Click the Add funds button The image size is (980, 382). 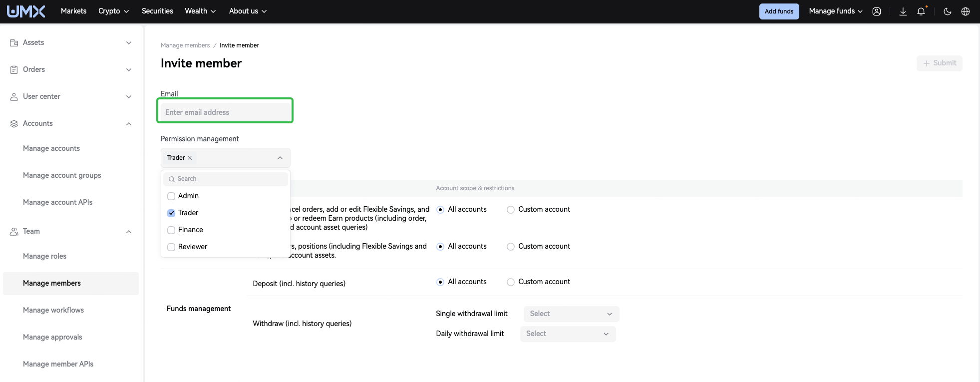coord(779,11)
